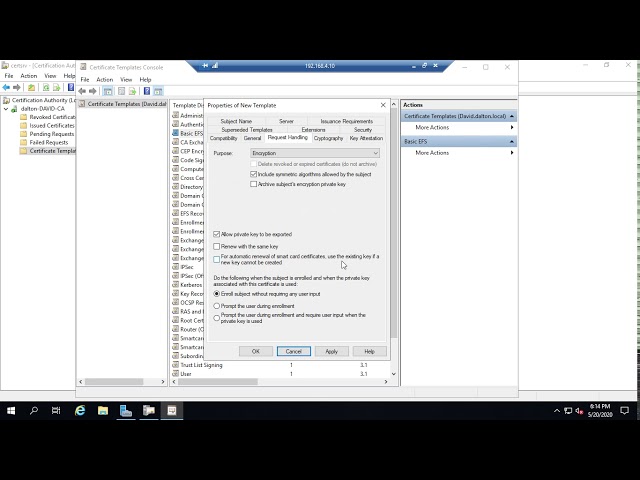Screen dimensions: 640x480
Task: Collapse Basic EFS section in Actions pane
Action: pos(511,142)
